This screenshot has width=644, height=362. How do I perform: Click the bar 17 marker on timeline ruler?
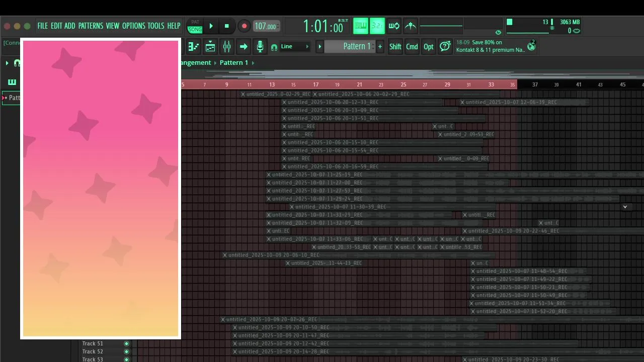click(315, 84)
